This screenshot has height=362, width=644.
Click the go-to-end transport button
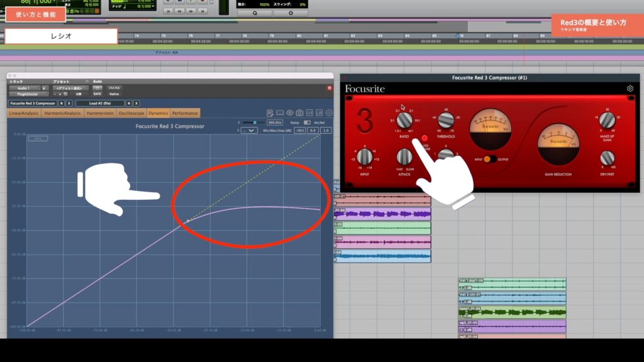tap(203, 11)
